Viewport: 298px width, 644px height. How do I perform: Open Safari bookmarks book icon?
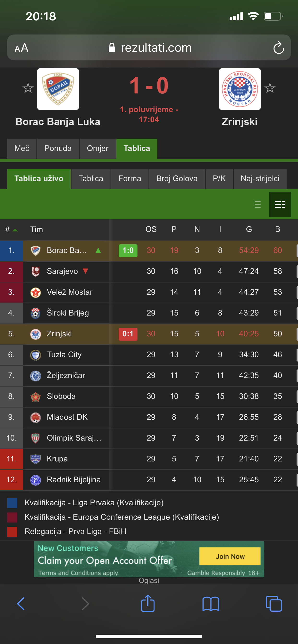click(211, 604)
